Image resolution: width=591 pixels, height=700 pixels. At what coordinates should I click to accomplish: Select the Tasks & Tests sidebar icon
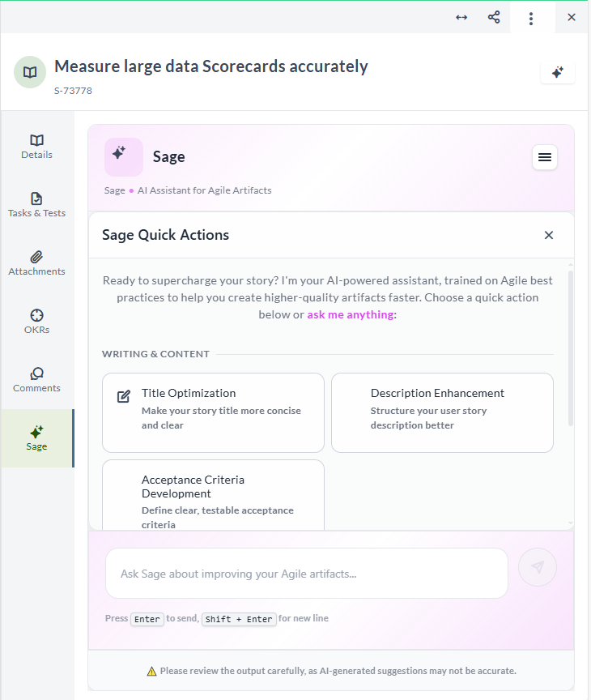tap(36, 203)
